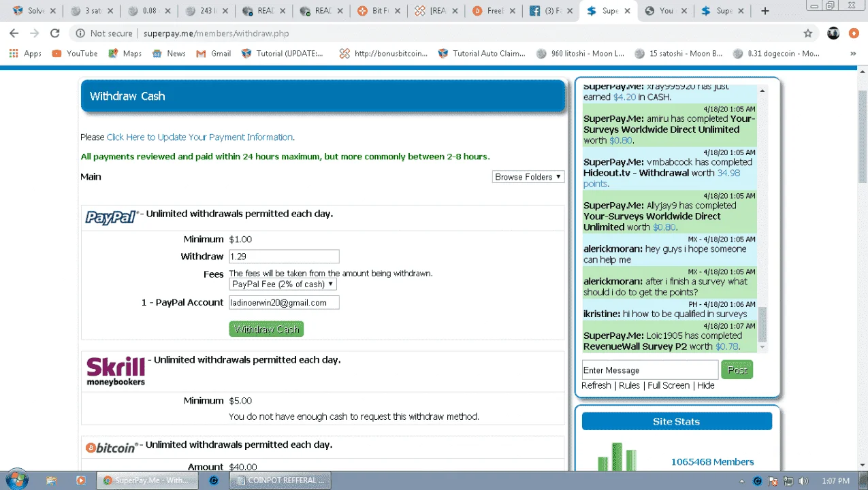Open SuperPay.Me taskbar window button
Viewport: 868px width, 490px height.
(x=147, y=480)
